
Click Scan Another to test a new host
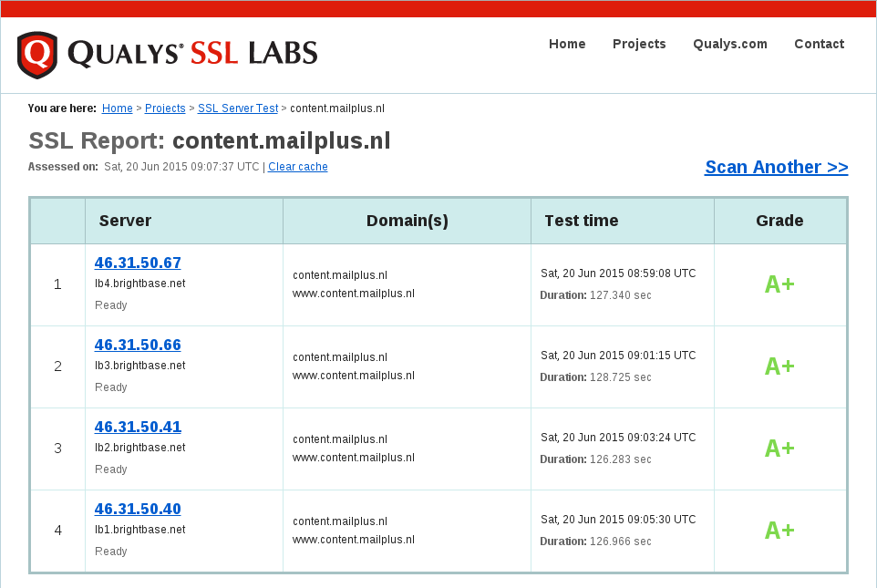tap(776, 167)
